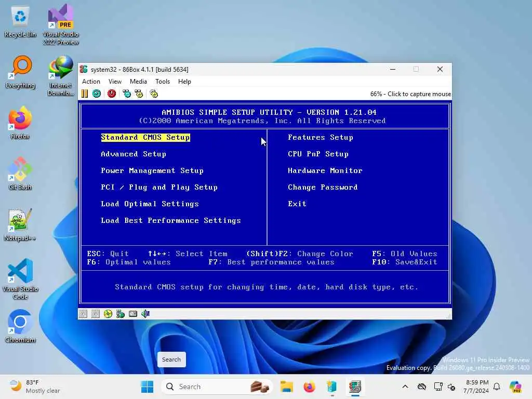Open the Help menu
Image resolution: width=532 pixels, height=399 pixels.
[184, 82]
